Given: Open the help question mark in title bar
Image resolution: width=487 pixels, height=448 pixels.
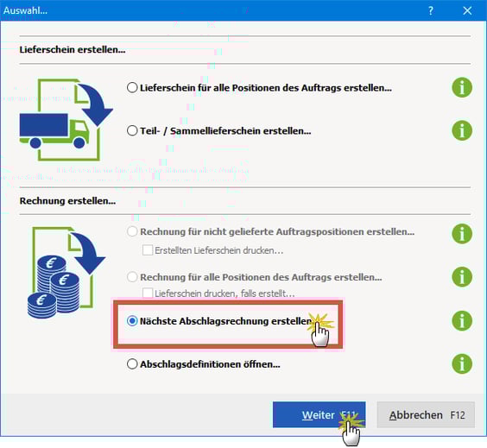Looking at the screenshot, I should [431, 11].
